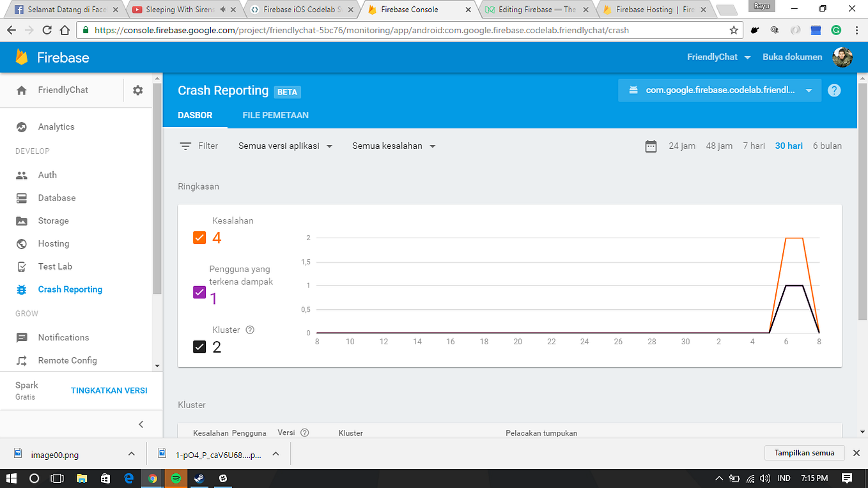Switch to the FILE PEMETAAN tab
Viewport: 868px width, 488px height.
[276, 115]
